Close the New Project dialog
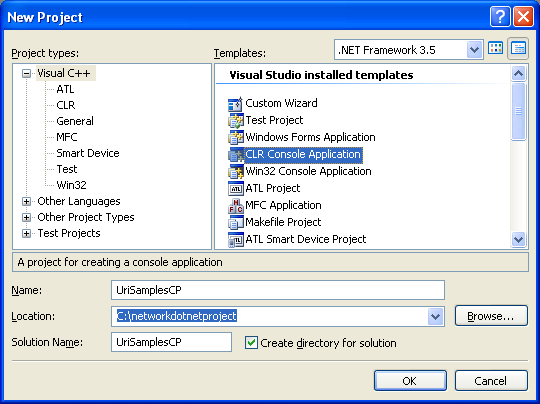 tap(523, 16)
